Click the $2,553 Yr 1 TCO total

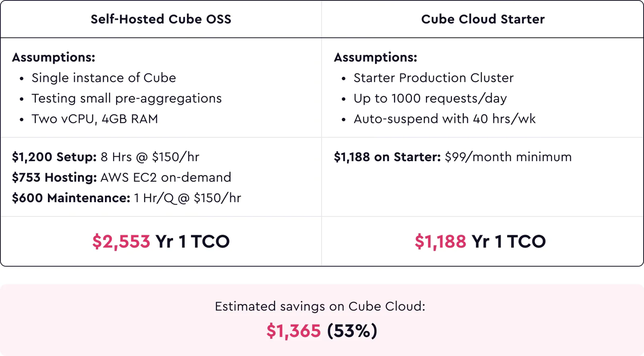click(x=161, y=242)
